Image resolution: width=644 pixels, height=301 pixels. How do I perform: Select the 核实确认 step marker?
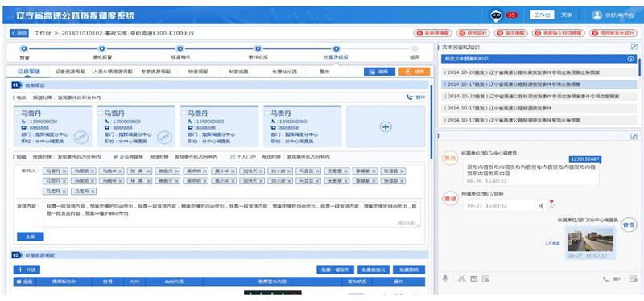[x=180, y=49]
